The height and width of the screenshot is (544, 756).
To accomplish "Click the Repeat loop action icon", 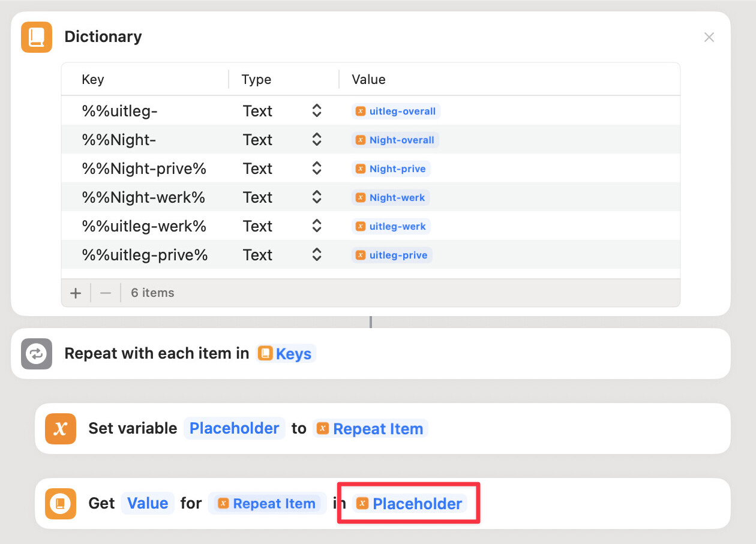I will 37,354.
